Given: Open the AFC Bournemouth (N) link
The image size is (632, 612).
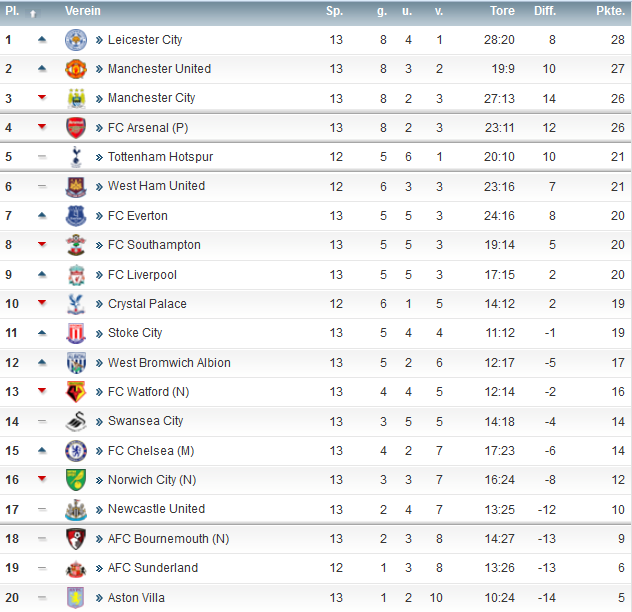Looking at the screenshot, I should pyautogui.click(x=168, y=539).
